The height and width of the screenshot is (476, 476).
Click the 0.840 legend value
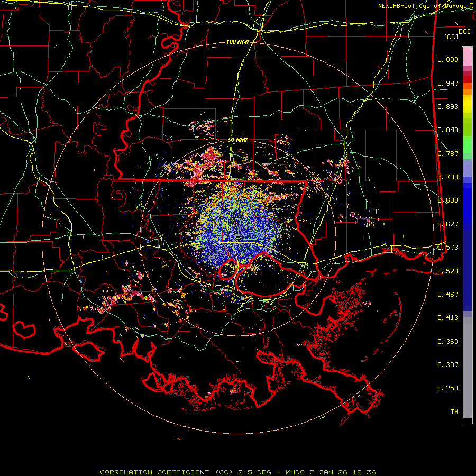[x=448, y=130]
